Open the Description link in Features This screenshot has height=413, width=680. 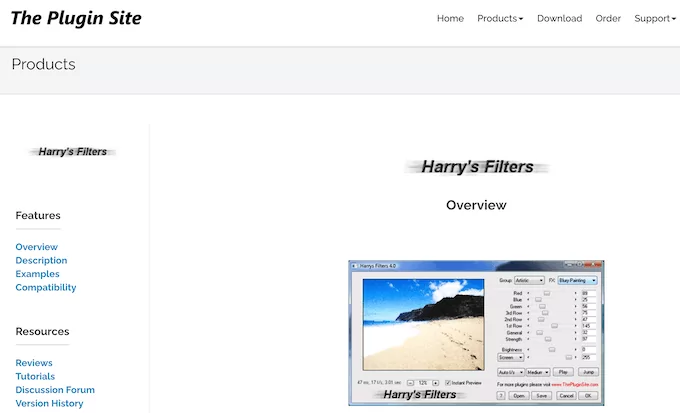[41, 261]
